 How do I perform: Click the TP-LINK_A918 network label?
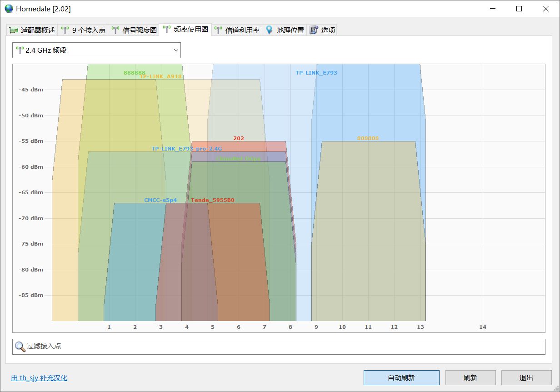coord(160,76)
